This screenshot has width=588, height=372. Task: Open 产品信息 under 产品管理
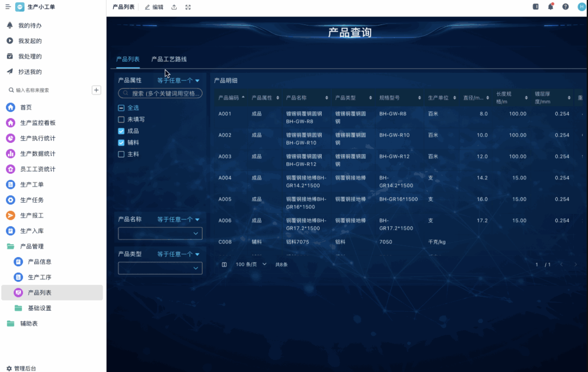tap(39, 262)
